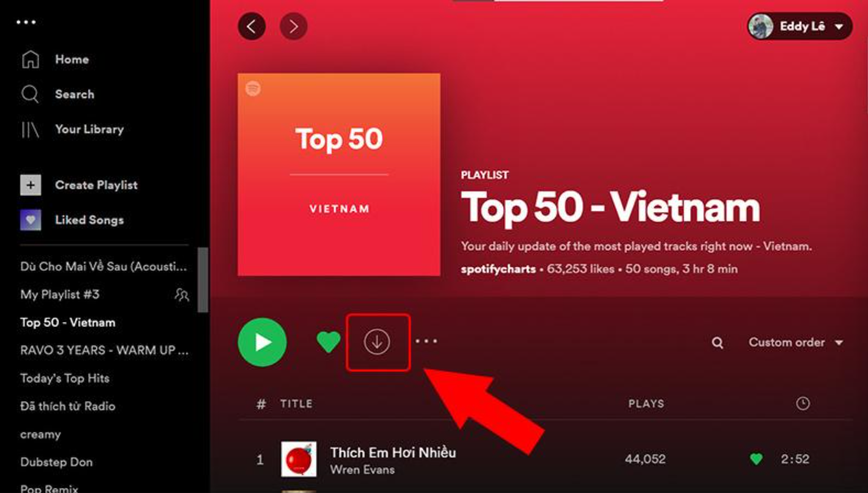Screen dimensions: 868x493
Task: Open search within playlist magnifier icon
Action: tap(718, 343)
